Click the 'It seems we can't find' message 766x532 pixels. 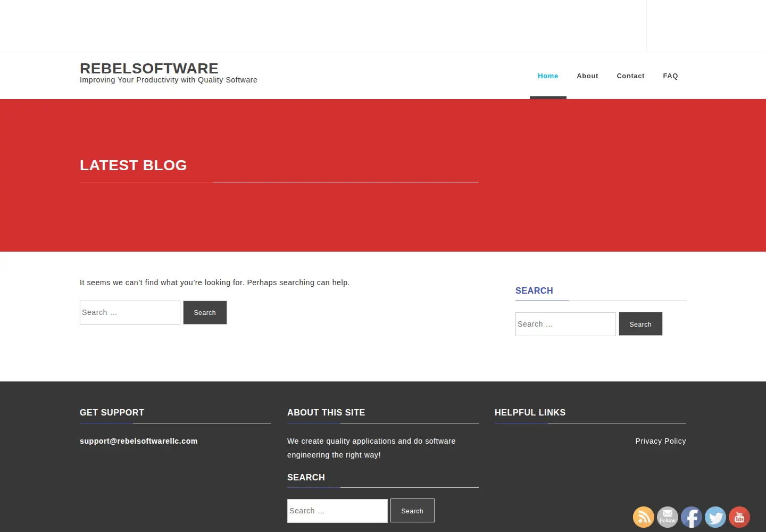(x=214, y=282)
